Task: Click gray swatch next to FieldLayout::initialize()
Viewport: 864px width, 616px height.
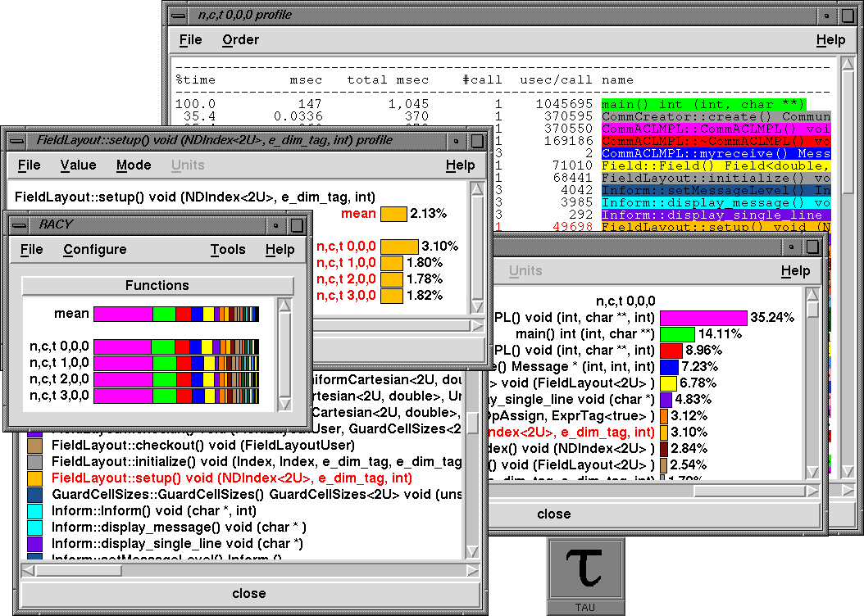Action: (34, 463)
